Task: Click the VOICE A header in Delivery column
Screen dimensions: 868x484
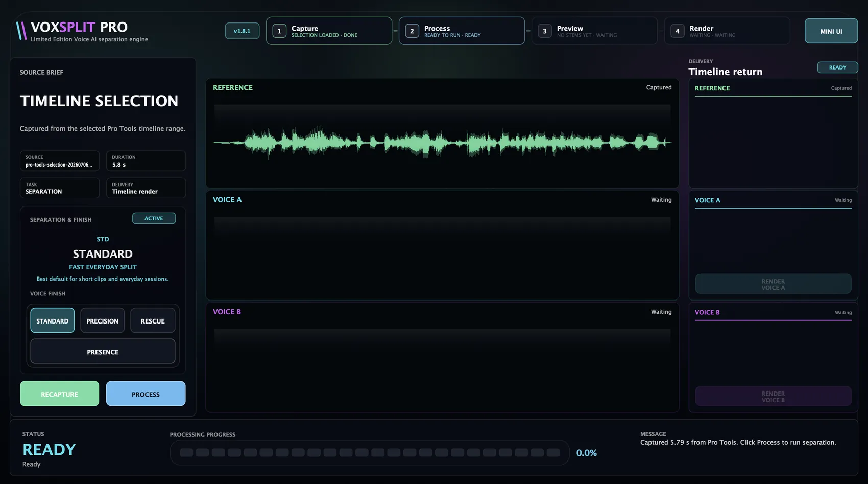Action: (707, 200)
